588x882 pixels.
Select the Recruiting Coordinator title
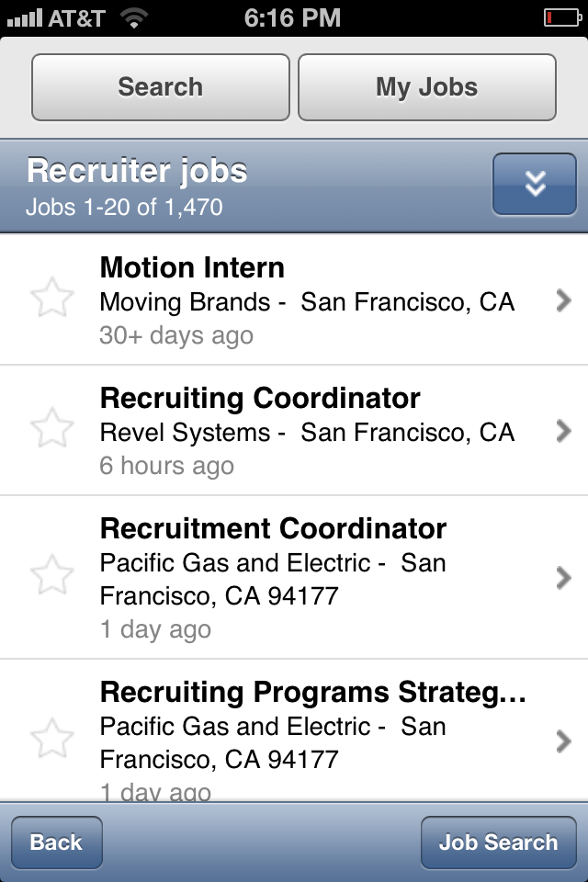pos(260,398)
